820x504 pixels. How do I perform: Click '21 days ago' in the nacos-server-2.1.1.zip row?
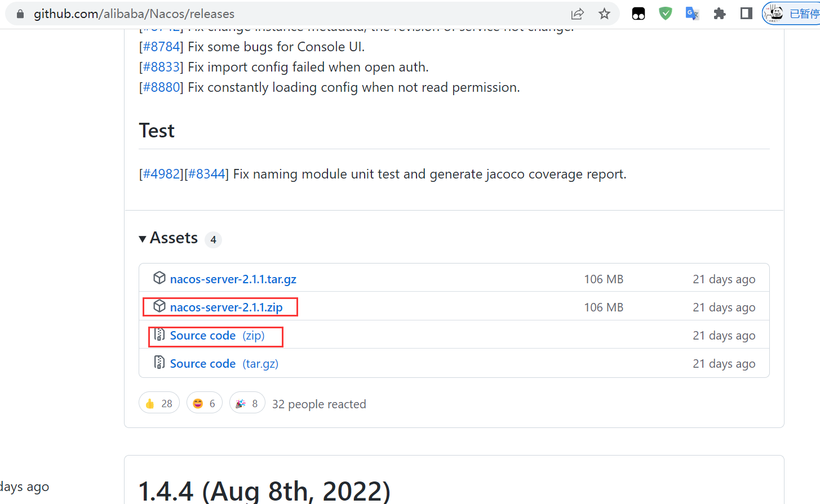(724, 307)
